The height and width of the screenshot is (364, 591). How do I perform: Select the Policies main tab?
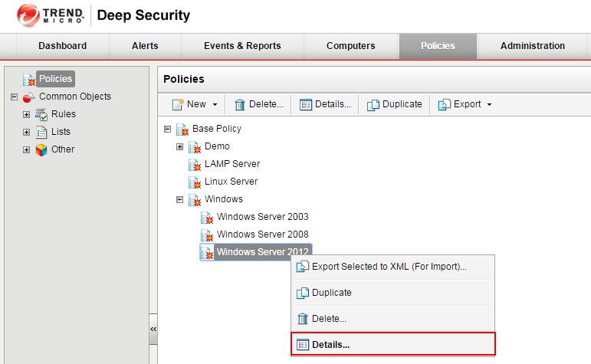click(438, 46)
